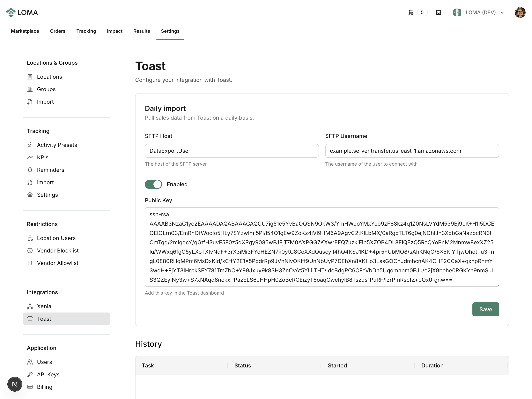Image resolution: width=532 pixels, height=399 pixels.
Task: Click the API Keys key icon
Action: pos(30,374)
